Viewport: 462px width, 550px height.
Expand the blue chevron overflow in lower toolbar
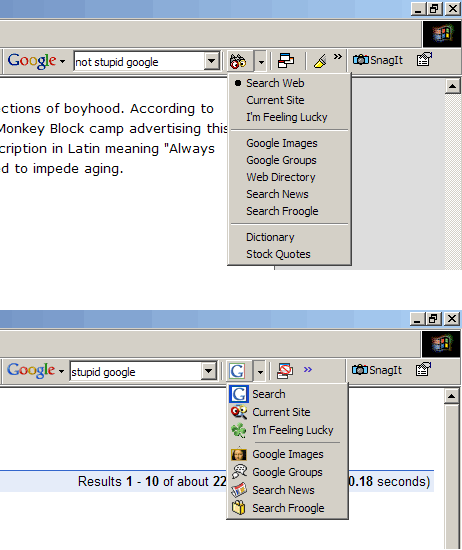click(308, 369)
